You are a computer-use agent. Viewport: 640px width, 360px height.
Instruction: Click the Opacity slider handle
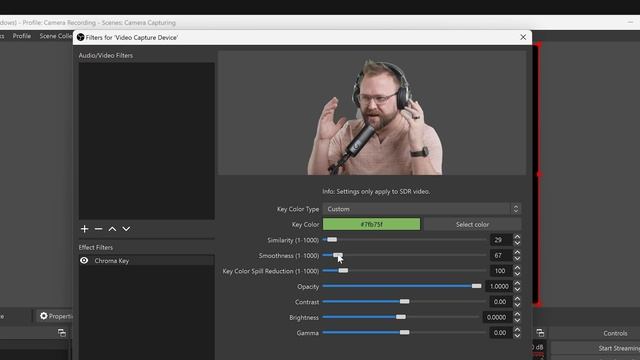pyautogui.click(x=476, y=286)
